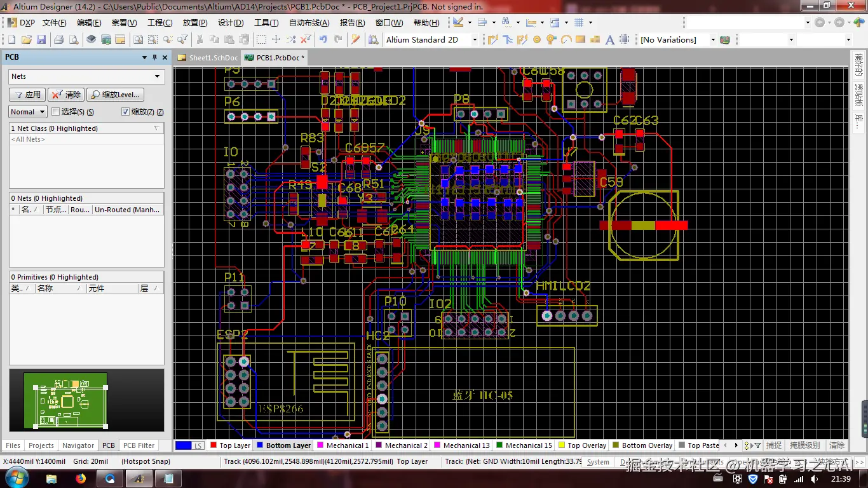Activate the Interactive Routing tool
Image resolution: width=868 pixels, height=488 pixels.
click(x=492, y=39)
